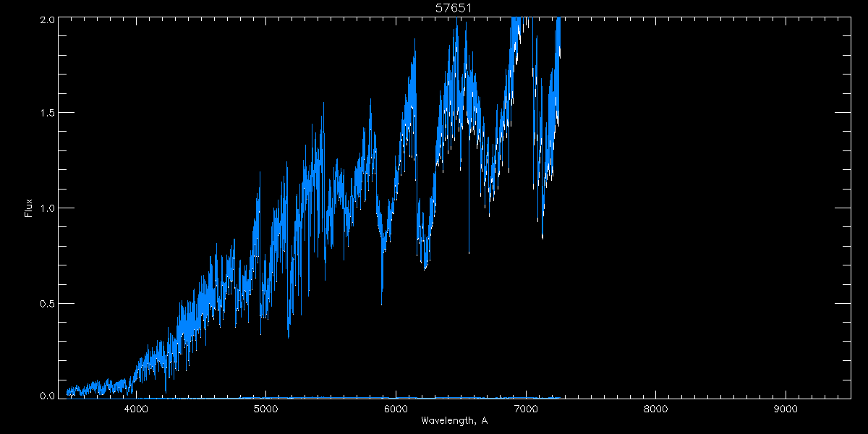Click the plot title 57651
This screenshot has height=434, width=868.
pos(454,8)
